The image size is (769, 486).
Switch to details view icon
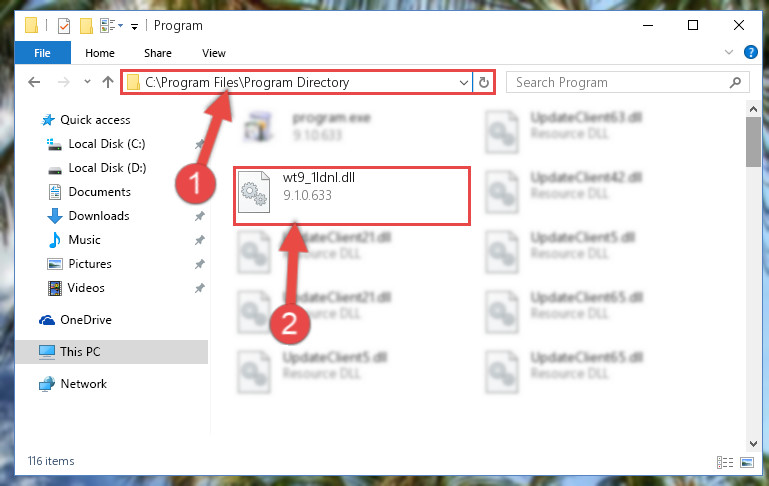[x=724, y=462]
